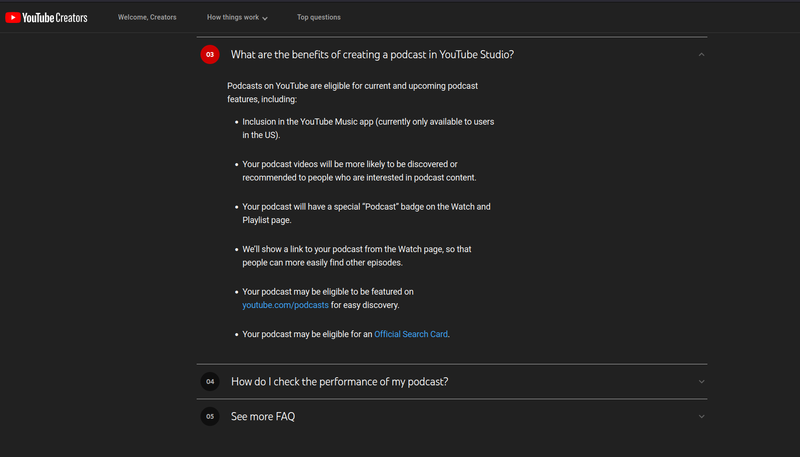Image resolution: width=800 pixels, height=457 pixels.
Task: Open the Top questions nav item
Action: point(318,17)
